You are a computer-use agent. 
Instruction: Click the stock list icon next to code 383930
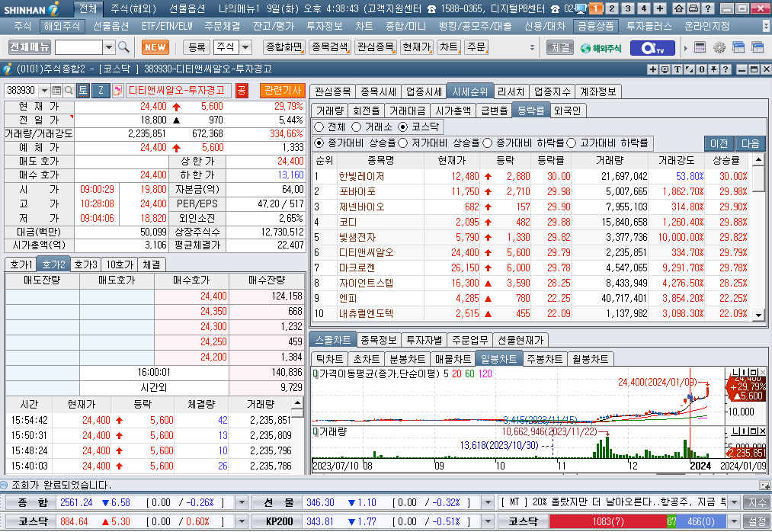(56, 90)
